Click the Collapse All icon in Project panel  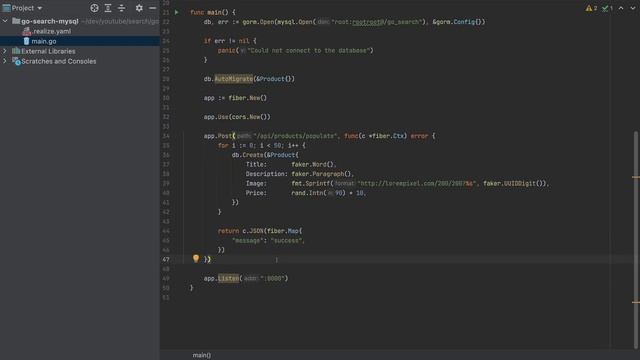[x=122, y=8]
